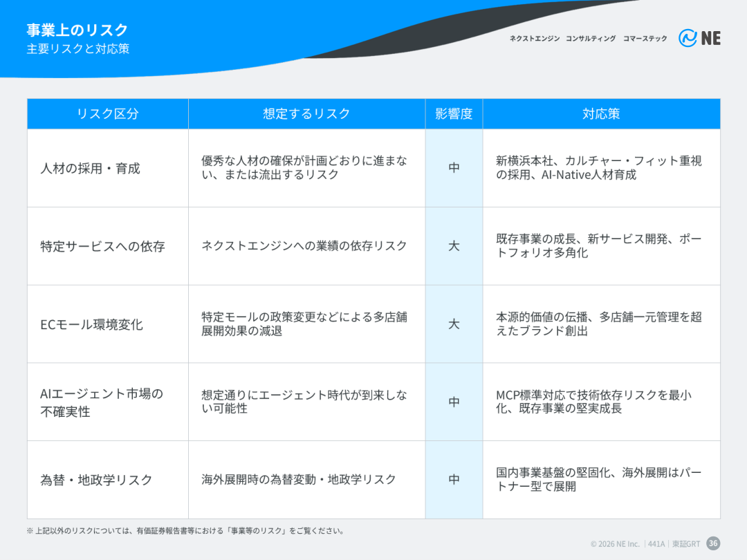The width and height of the screenshot is (747, 560).
Task: Click the 441A stock code
Action: pyautogui.click(x=656, y=544)
